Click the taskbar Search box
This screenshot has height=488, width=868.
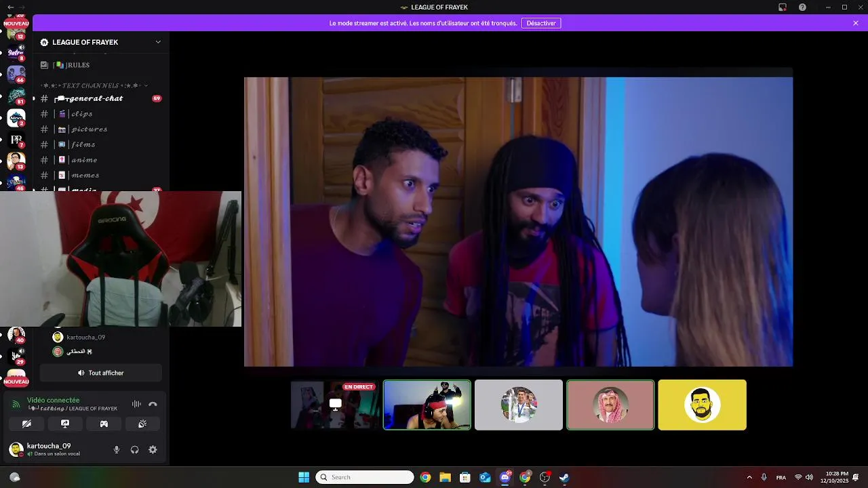pyautogui.click(x=365, y=477)
